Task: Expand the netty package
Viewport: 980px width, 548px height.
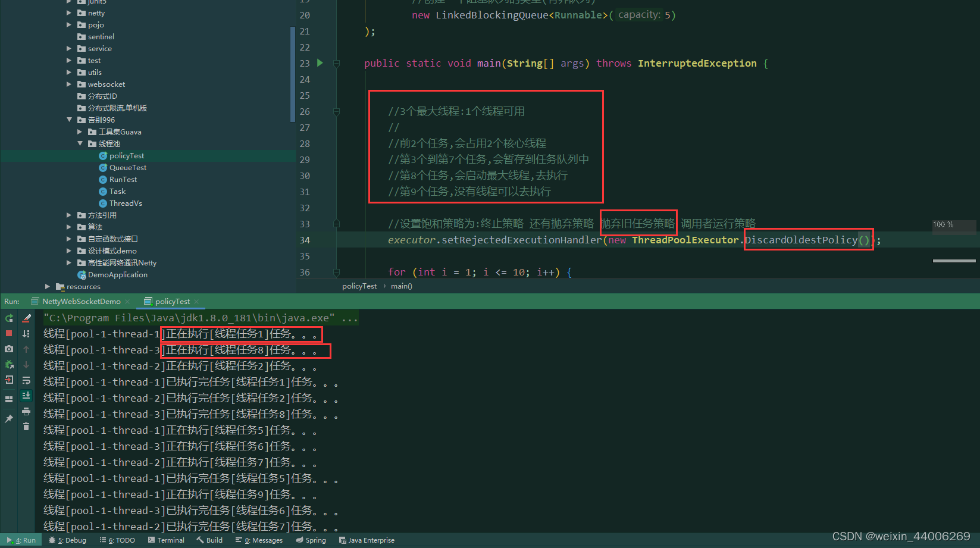Action: 70,12
